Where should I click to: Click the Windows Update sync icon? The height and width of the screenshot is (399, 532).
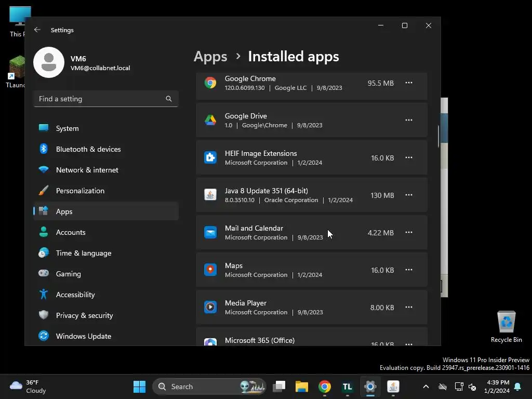[x=44, y=336]
